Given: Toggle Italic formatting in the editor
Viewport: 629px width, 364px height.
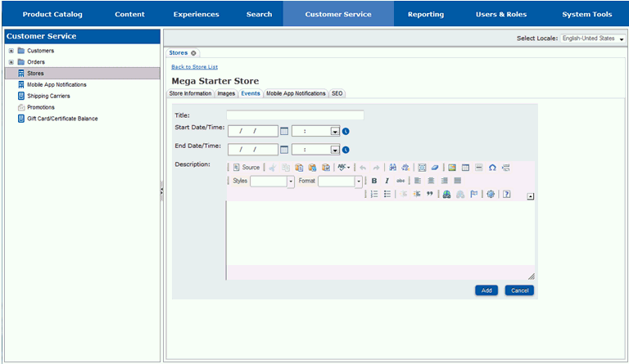Looking at the screenshot, I should (x=387, y=181).
